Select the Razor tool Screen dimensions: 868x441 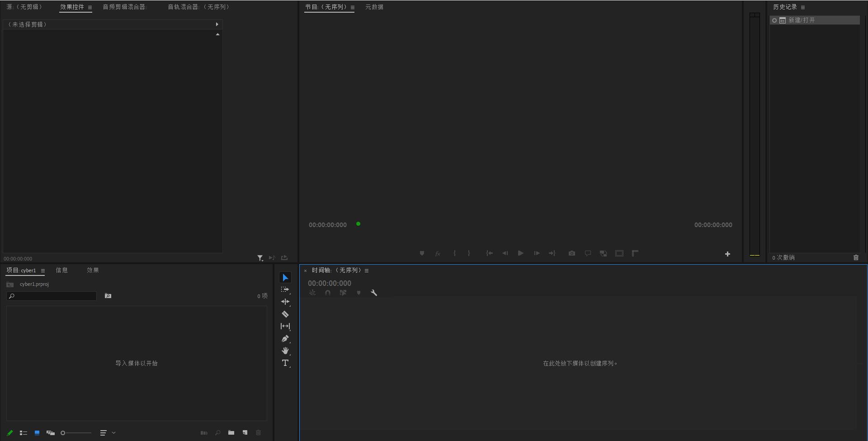285,314
